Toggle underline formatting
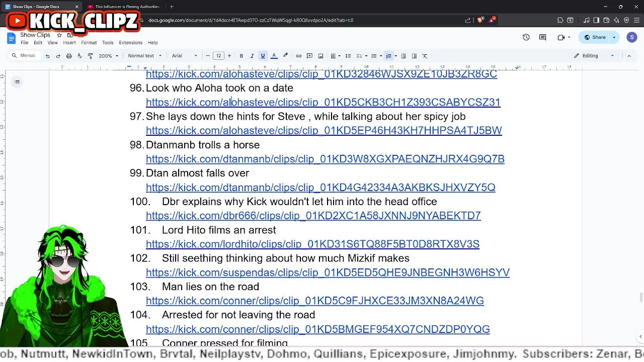 (x=263, y=56)
